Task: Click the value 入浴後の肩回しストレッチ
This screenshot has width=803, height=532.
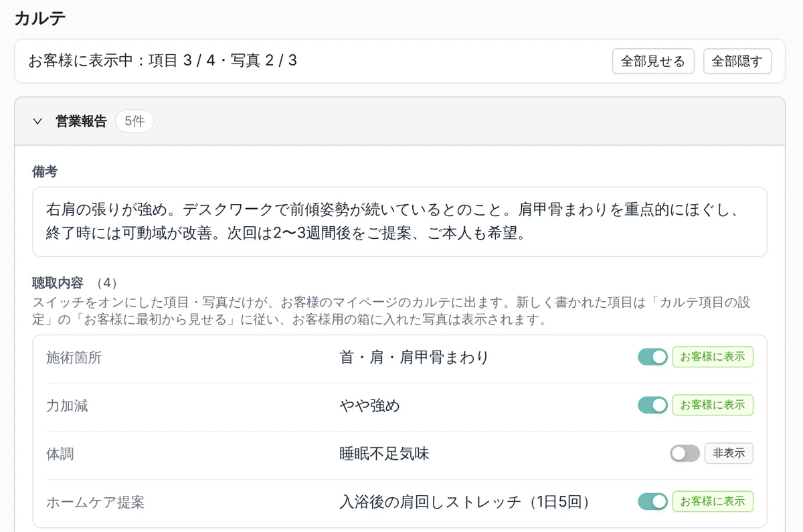Action: click(466, 502)
